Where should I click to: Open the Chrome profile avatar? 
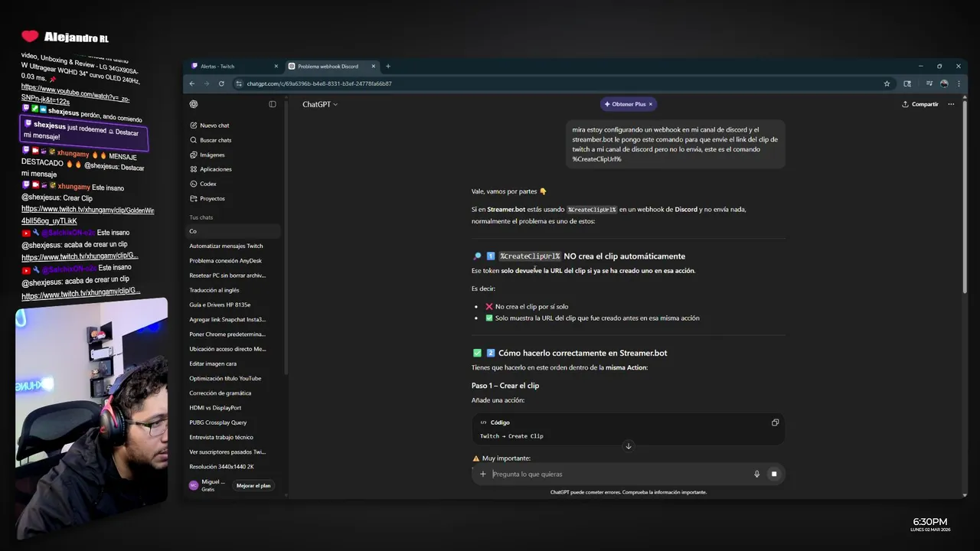944,83
